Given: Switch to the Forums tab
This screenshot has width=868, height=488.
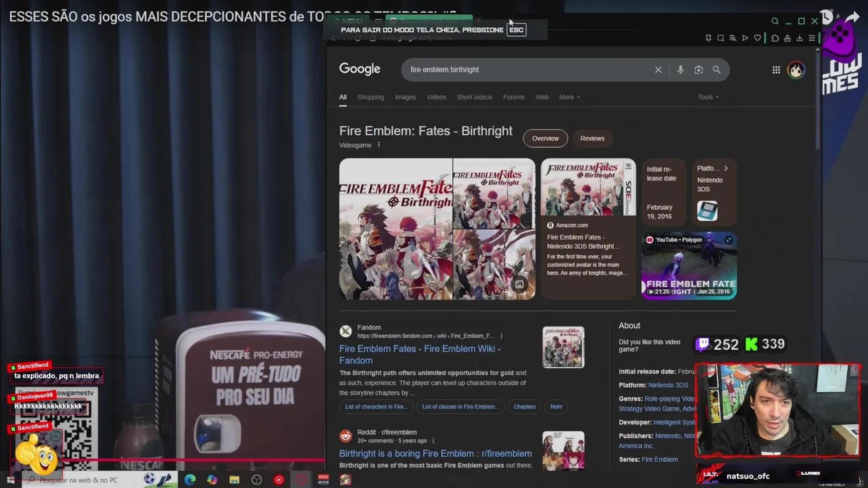Looking at the screenshot, I should coord(513,97).
